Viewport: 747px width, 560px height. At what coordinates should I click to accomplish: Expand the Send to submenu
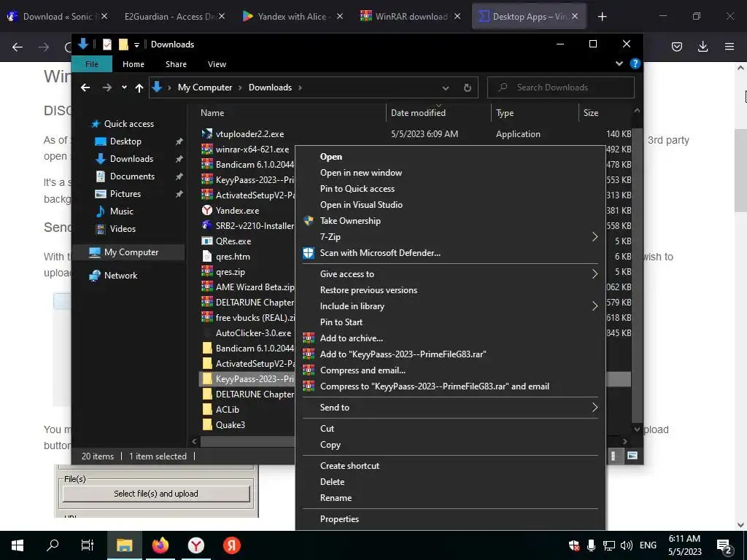(x=450, y=408)
